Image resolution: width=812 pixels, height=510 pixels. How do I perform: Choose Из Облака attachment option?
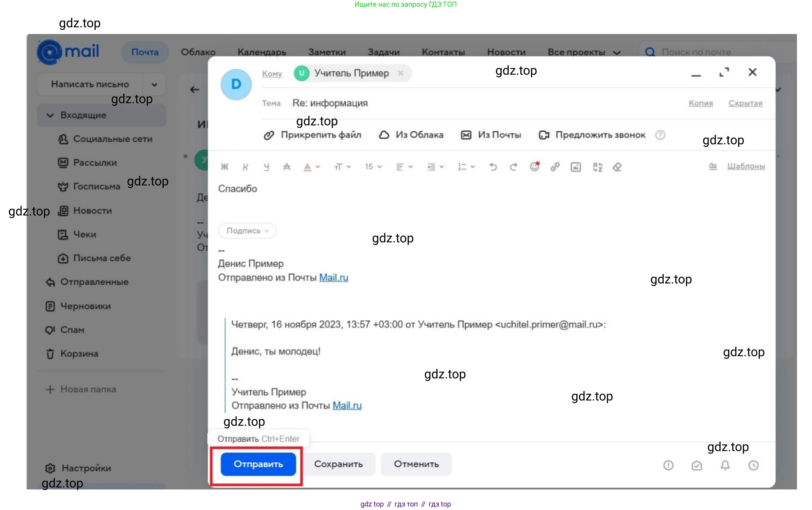click(x=411, y=135)
